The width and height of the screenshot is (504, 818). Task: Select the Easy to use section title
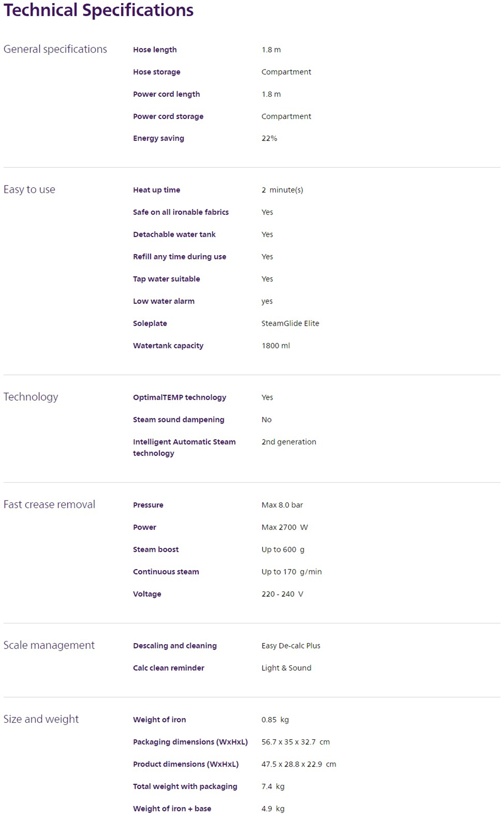[x=29, y=190]
